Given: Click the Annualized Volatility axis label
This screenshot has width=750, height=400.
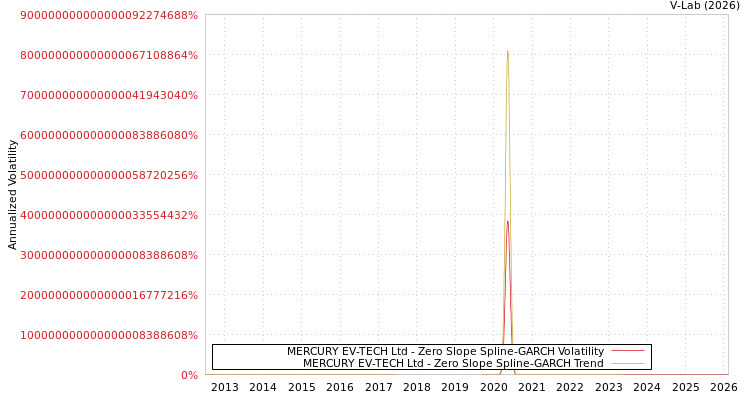Looking at the screenshot, I should (12, 195).
